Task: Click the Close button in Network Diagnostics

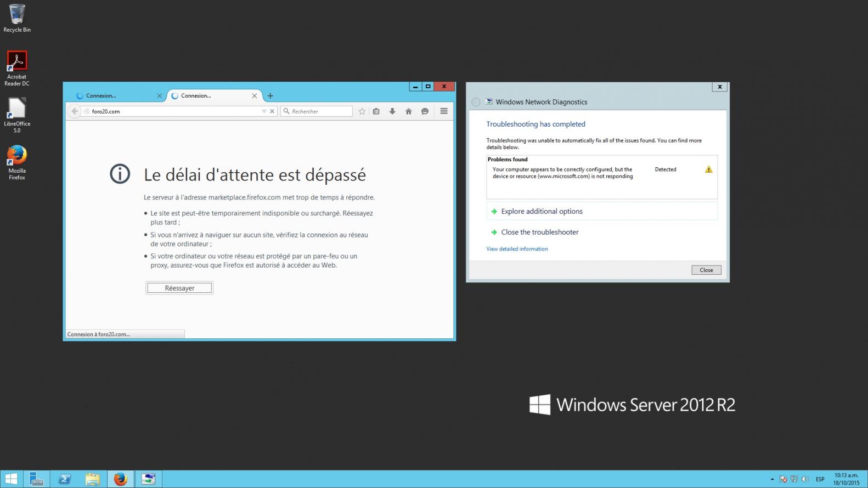Action: pyautogui.click(x=706, y=270)
